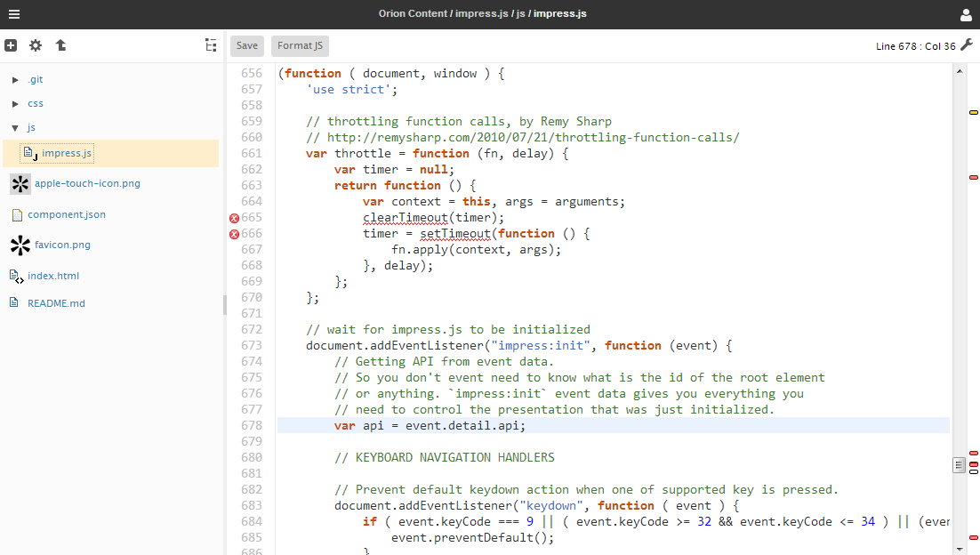
Task: Open editor settings with the wrench icon
Action: [967, 45]
